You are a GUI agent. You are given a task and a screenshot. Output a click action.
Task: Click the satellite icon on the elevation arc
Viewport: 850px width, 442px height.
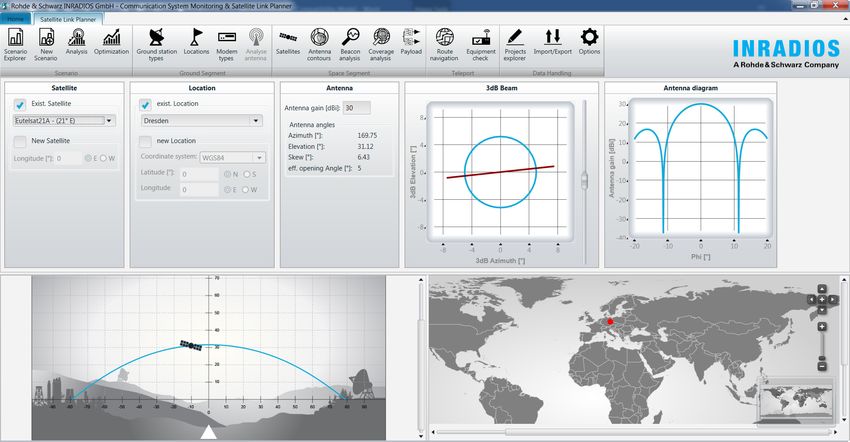[x=191, y=345]
